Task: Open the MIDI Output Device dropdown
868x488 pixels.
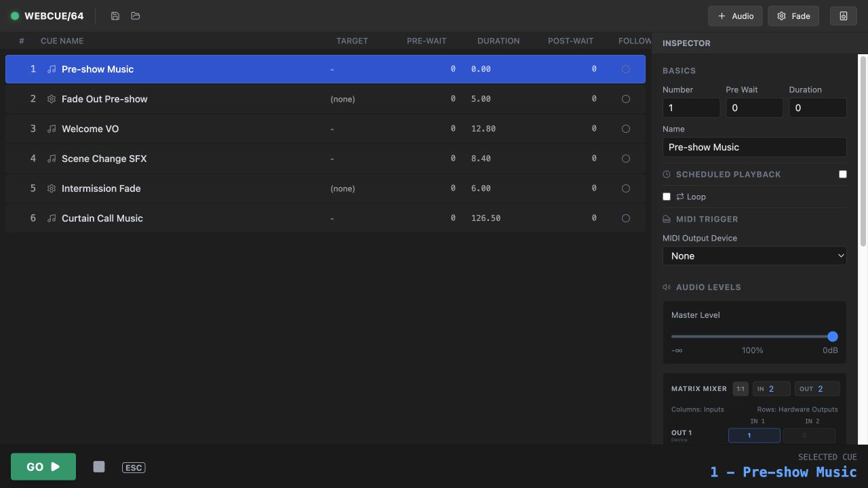Action: click(x=755, y=256)
